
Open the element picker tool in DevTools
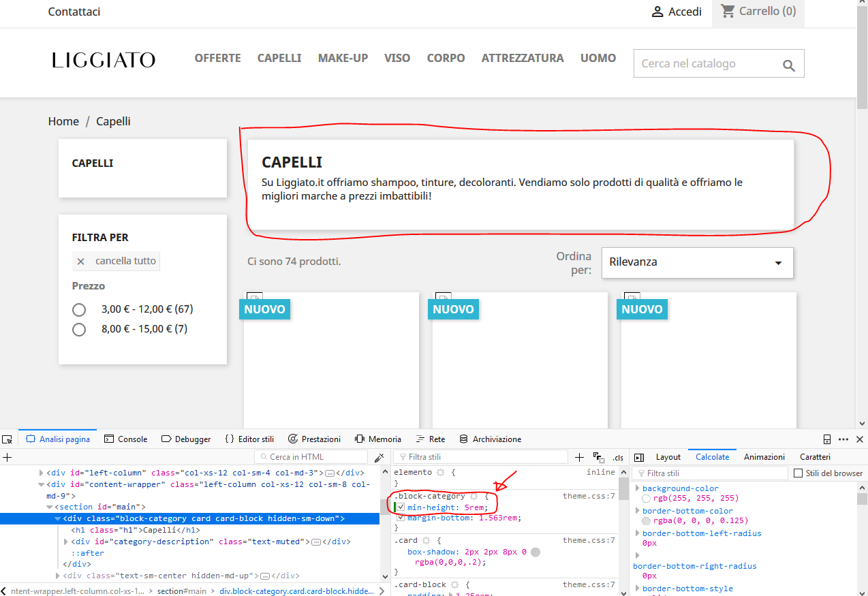[x=7, y=439]
